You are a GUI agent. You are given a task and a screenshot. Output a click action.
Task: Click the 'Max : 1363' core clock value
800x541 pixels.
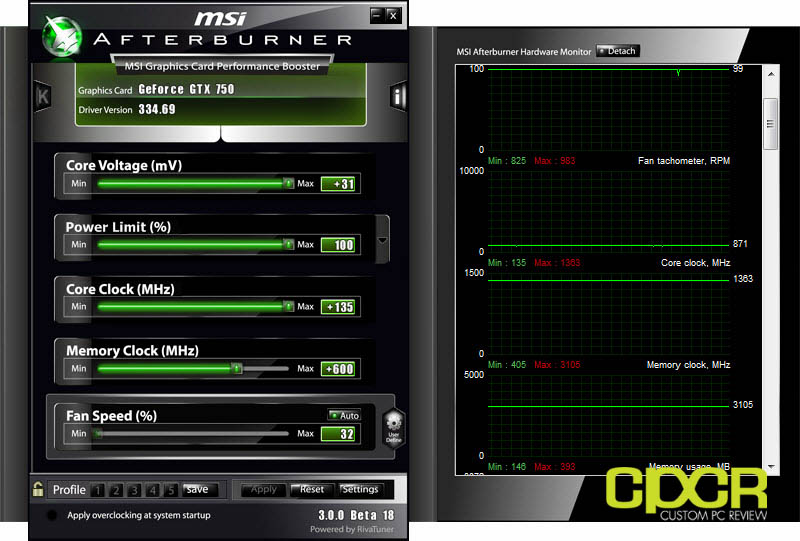pos(557,263)
